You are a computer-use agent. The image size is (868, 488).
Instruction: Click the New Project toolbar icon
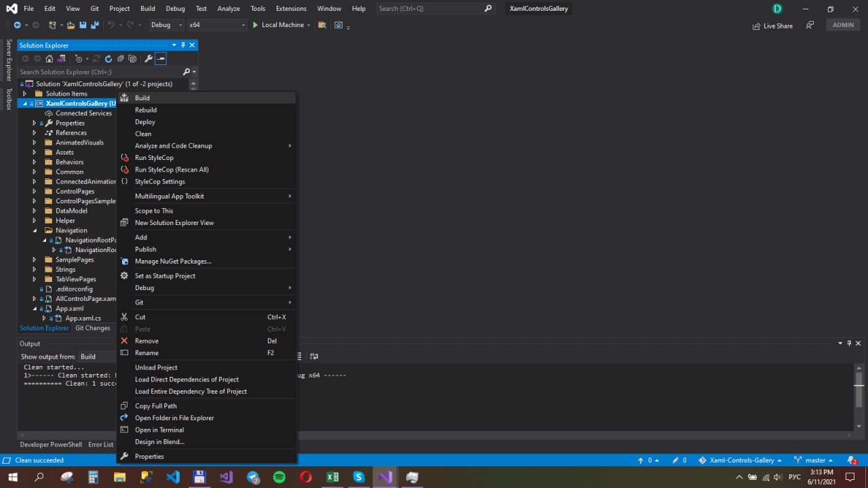[x=52, y=25]
